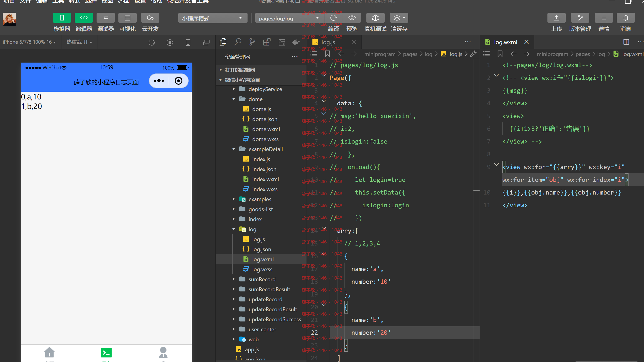Open the explorer files icon
The height and width of the screenshot is (362, 644).
point(223,42)
